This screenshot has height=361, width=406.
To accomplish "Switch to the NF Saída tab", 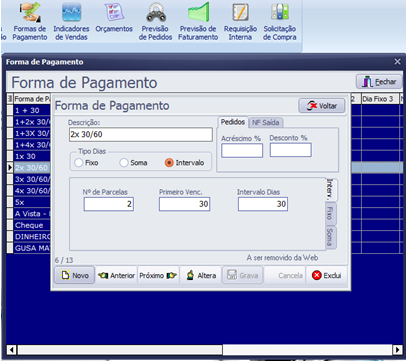I will (265, 123).
